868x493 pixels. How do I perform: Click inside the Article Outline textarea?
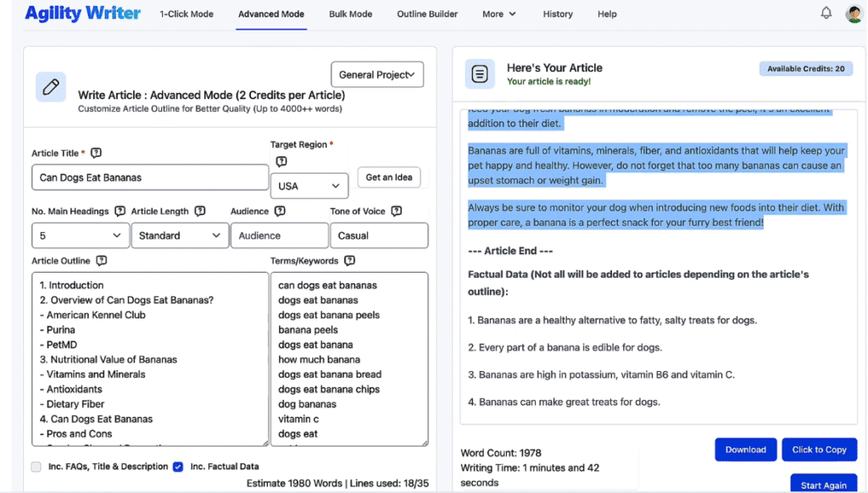pos(150,359)
